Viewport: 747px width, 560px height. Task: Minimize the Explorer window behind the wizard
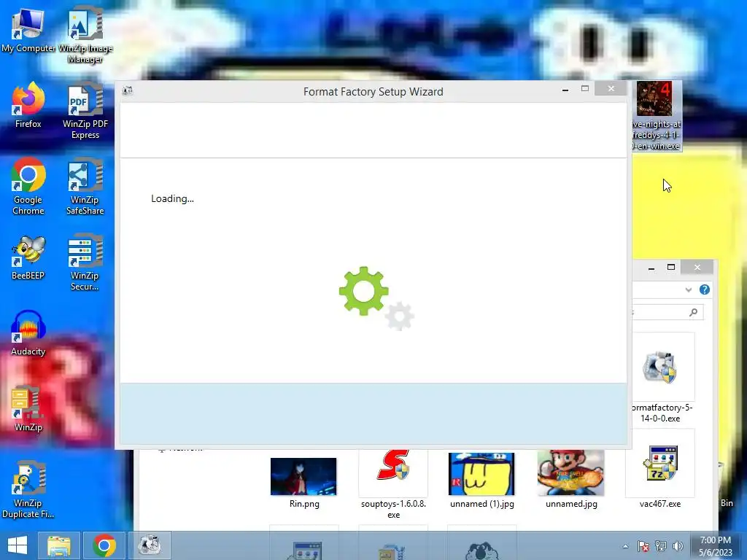tap(651, 268)
